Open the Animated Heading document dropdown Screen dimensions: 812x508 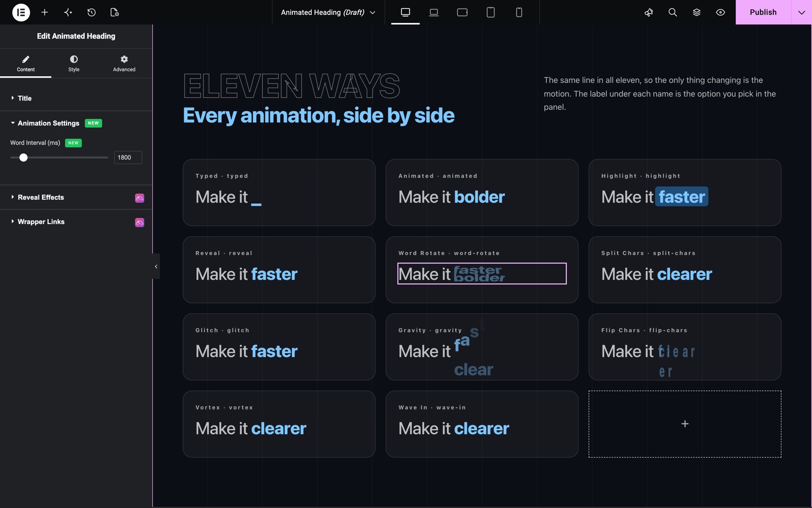pos(328,12)
